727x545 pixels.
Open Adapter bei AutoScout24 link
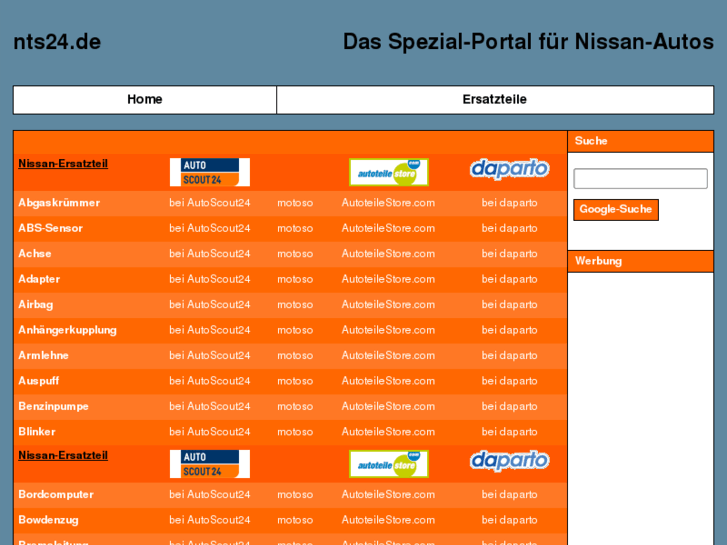pyautogui.click(x=210, y=279)
